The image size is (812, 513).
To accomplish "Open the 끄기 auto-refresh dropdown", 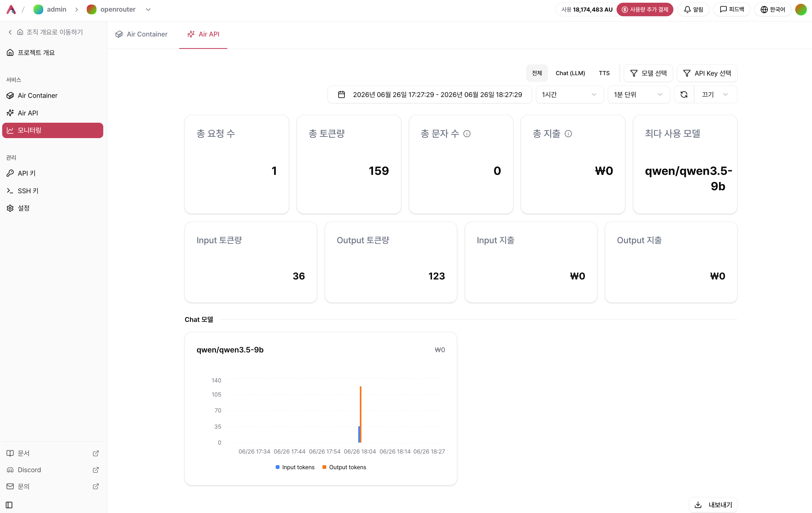I will tap(715, 95).
